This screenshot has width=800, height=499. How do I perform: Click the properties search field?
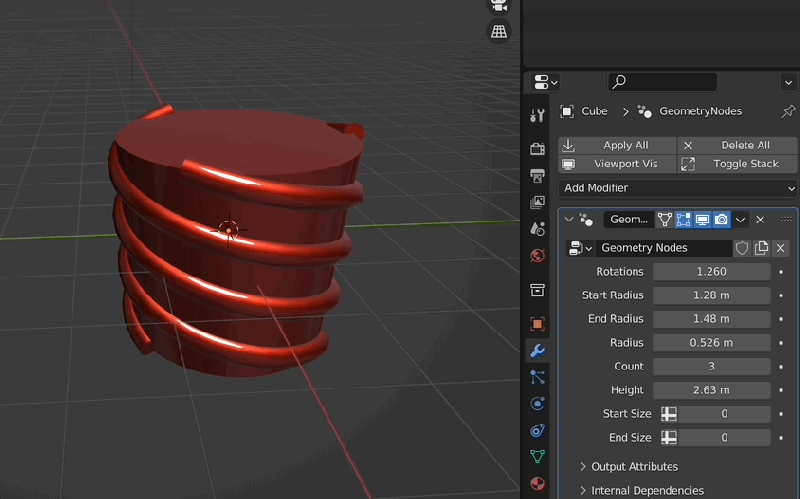[662, 82]
